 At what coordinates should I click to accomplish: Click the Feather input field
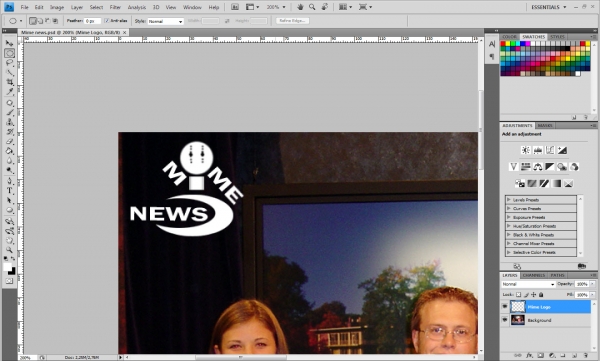tap(93, 21)
